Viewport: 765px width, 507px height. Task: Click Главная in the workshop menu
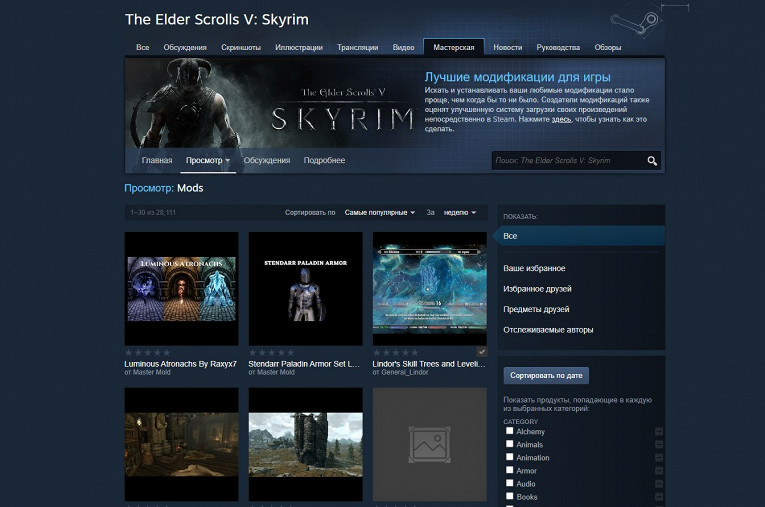(157, 161)
